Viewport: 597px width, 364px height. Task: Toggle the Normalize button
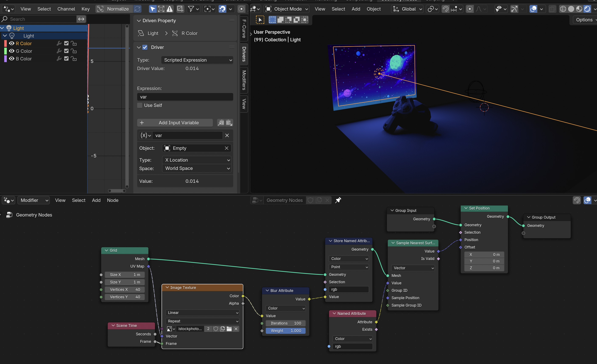click(x=114, y=9)
